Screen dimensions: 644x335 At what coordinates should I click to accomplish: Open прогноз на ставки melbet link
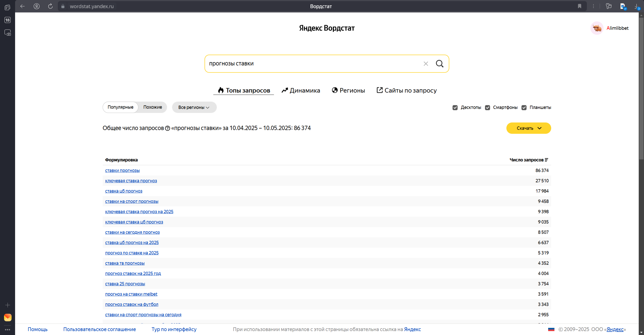(x=131, y=294)
